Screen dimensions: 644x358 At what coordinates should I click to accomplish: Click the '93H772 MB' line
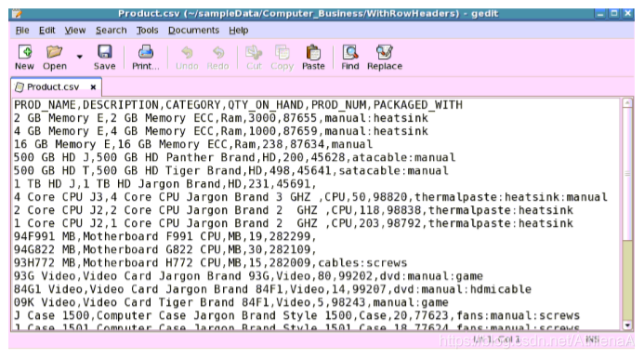click(x=211, y=263)
